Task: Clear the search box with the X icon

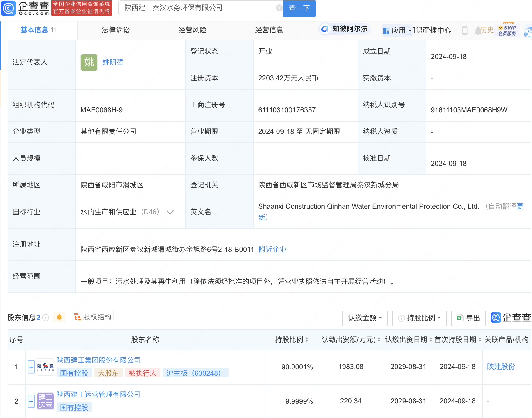Action: click(x=279, y=8)
